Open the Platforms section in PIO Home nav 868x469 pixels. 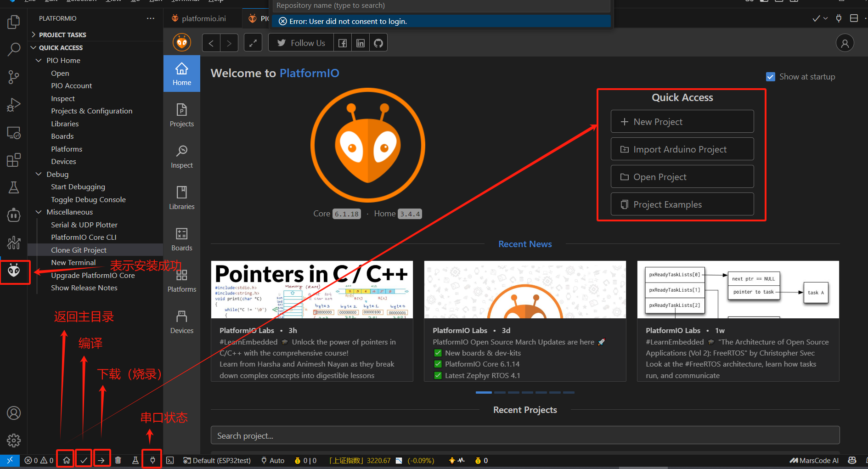point(182,280)
